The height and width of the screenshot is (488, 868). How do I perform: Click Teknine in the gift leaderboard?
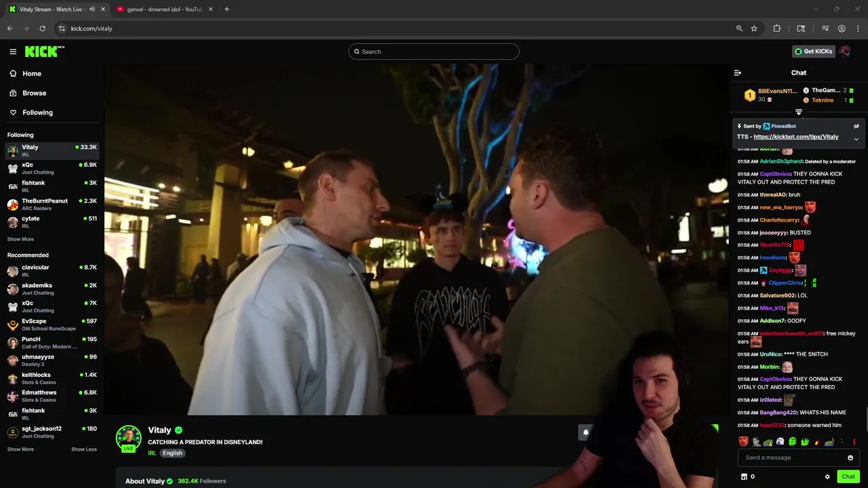[823, 100]
